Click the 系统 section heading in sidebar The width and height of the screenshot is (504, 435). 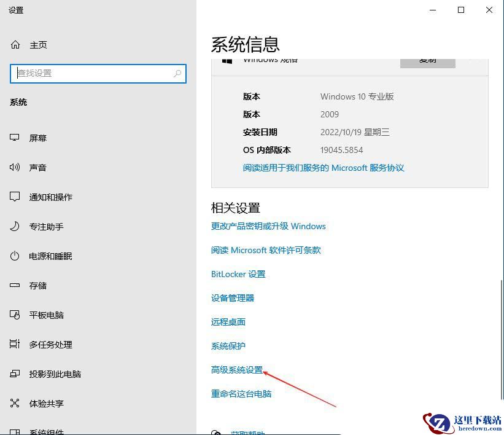[x=18, y=103]
